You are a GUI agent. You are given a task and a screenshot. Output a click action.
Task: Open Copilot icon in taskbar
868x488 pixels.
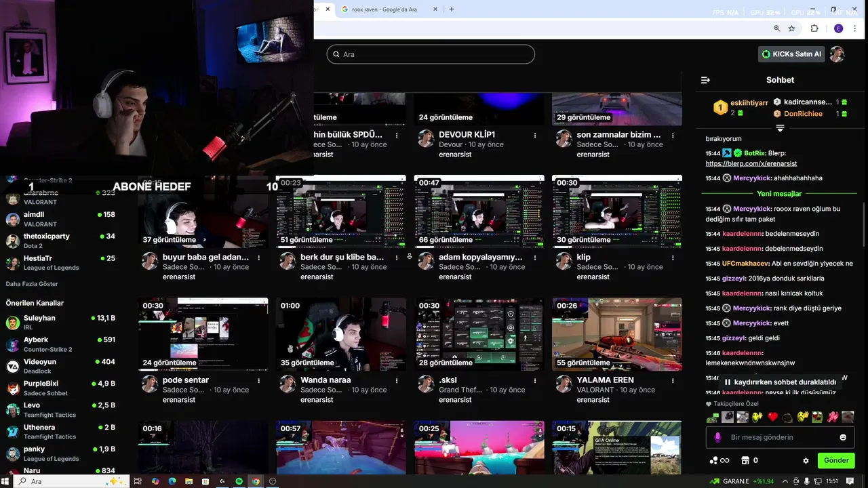coord(155,481)
